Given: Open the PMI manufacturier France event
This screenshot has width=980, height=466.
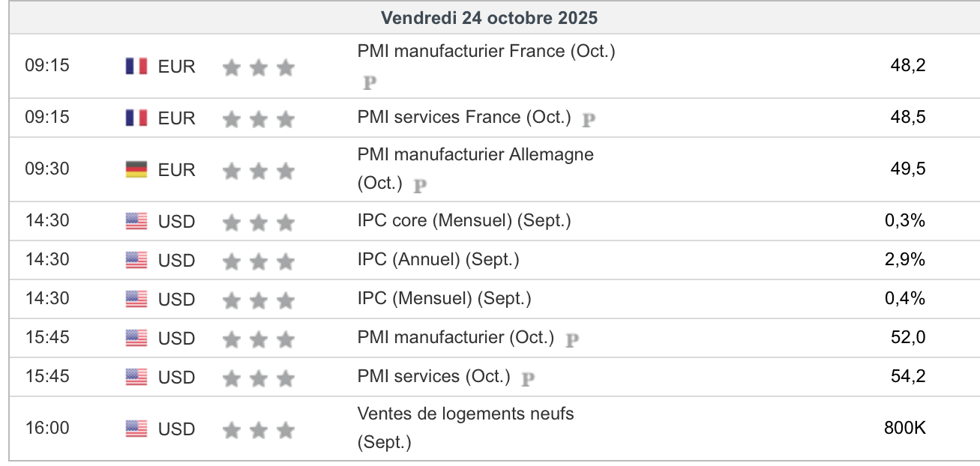Looking at the screenshot, I should (x=486, y=52).
